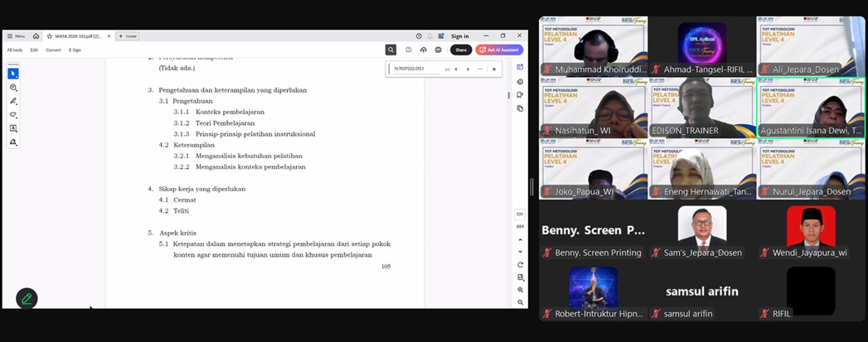
Task: Click the upload to cloud icon
Action: 424,50
